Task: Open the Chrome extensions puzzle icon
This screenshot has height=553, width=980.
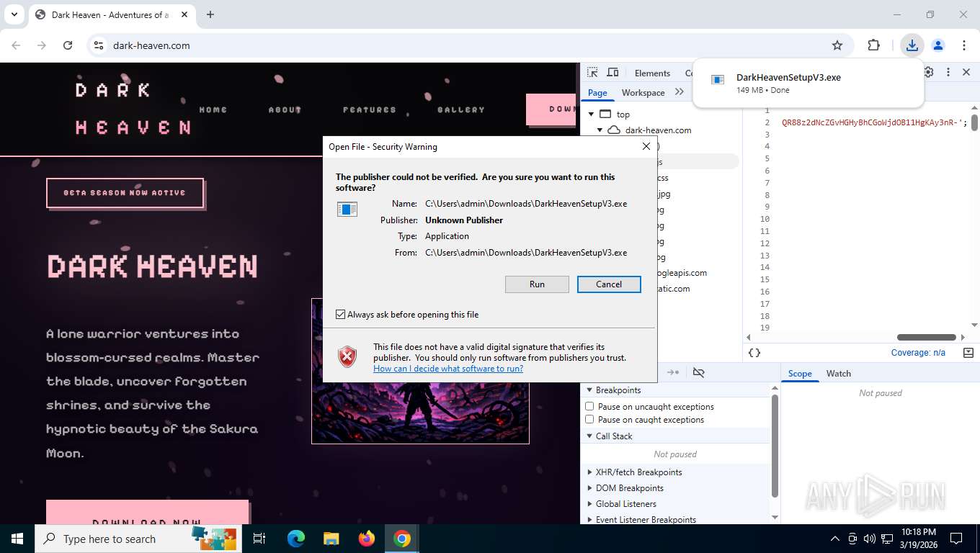Action: point(873,45)
